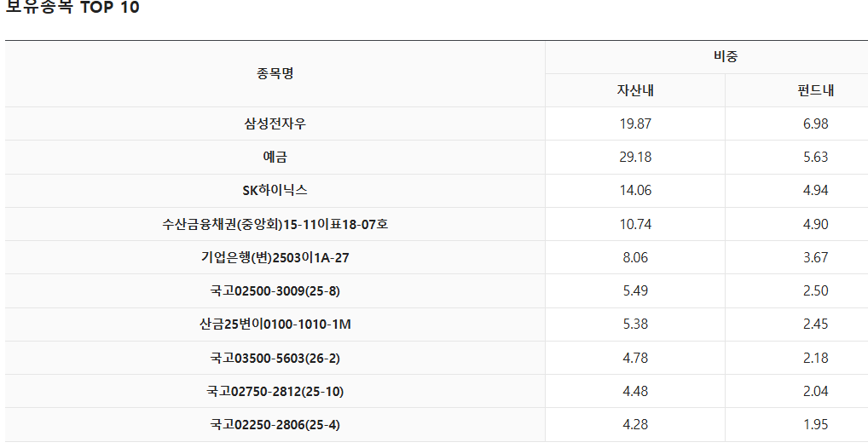Click the 14.06 value for SK하이닉스
The width and height of the screenshot is (868, 448).
pos(635,190)
